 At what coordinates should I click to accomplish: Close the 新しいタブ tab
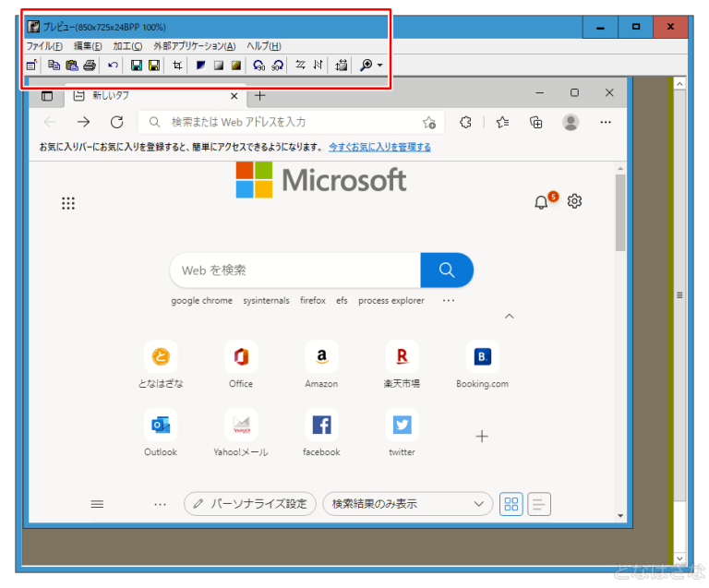[x=234, y=96]
